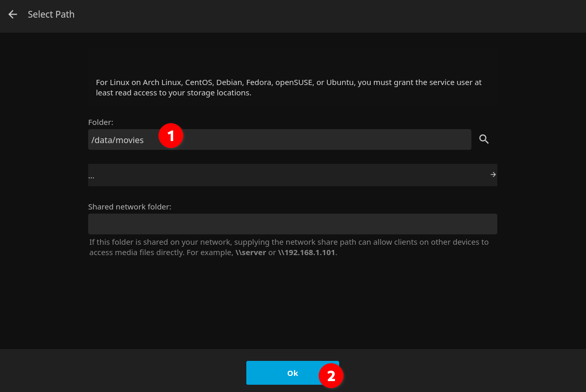Click the bold \\192.168.1.101 example text
586x392 pixels.
tap(306, 253)
